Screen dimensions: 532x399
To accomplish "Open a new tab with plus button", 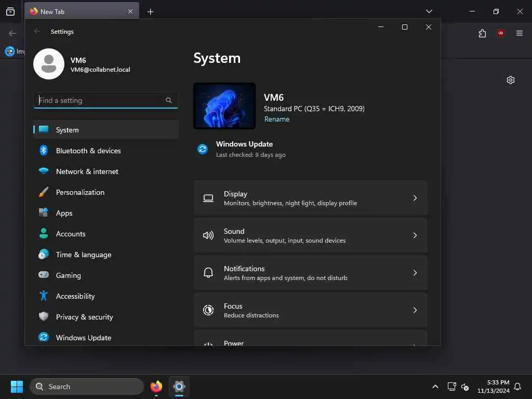I will tap(150, 12).
